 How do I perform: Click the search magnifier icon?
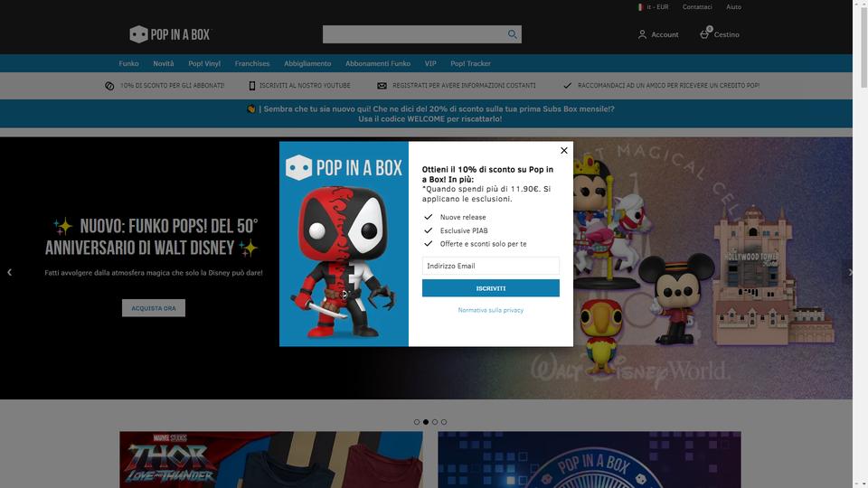pyautogui.click(x=512, y=34)
